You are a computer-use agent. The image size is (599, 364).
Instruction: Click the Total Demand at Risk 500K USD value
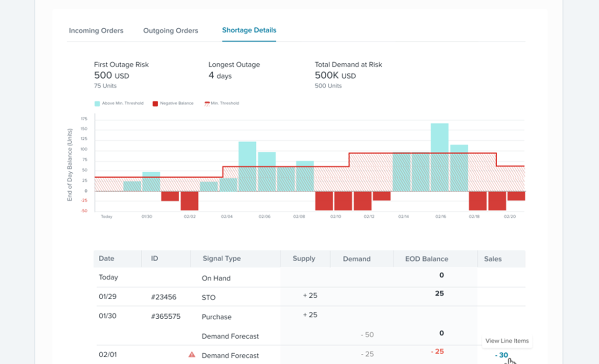click(x=336, y=75)
